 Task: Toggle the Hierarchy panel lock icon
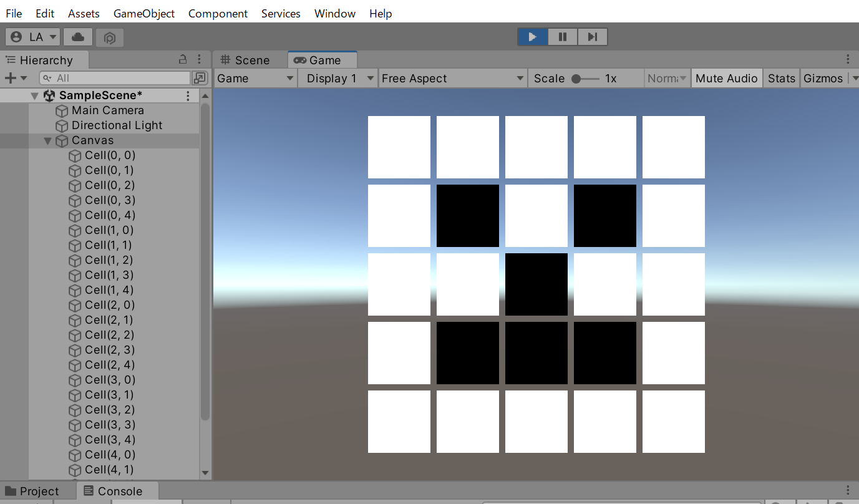coord(183,59)
